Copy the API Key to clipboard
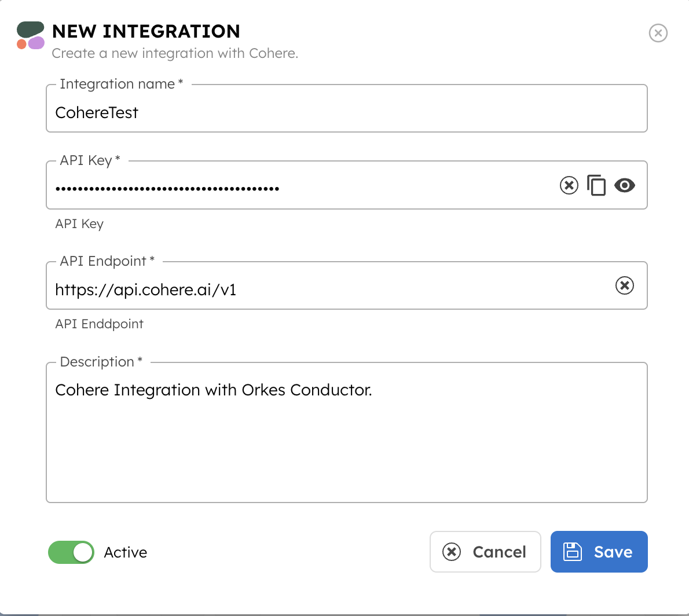This screenshot has height=616, width=689. point(596,185)
